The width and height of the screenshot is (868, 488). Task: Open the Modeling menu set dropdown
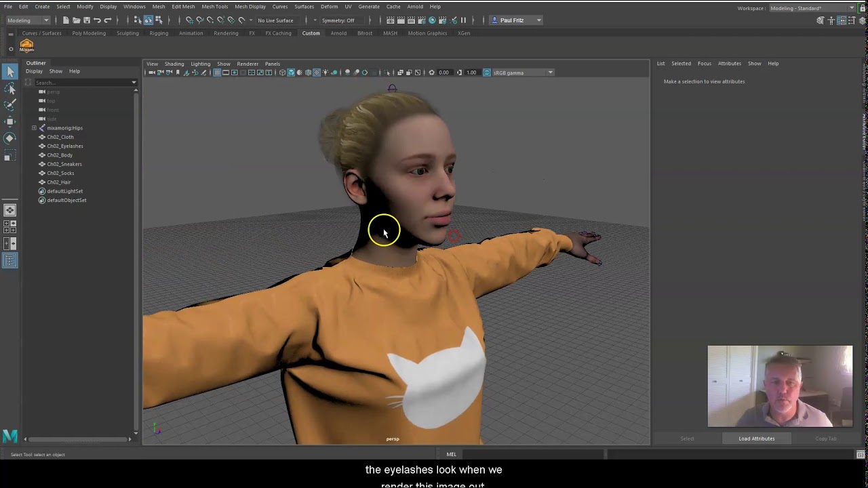27,20
